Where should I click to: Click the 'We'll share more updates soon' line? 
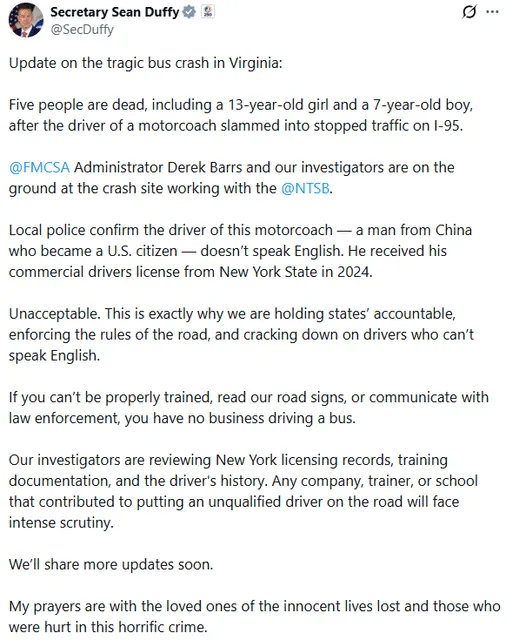tap(111, 564)
